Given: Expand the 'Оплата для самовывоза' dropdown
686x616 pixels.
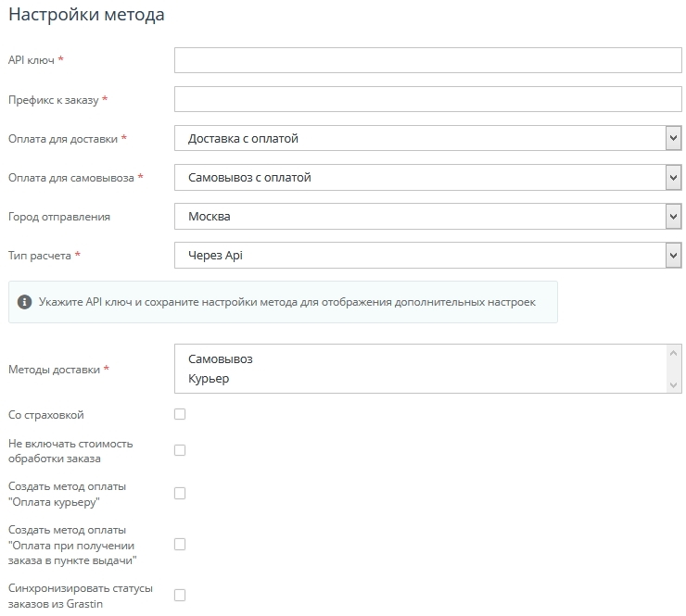Looking at the screenshot, I should (x=427, y=178).
